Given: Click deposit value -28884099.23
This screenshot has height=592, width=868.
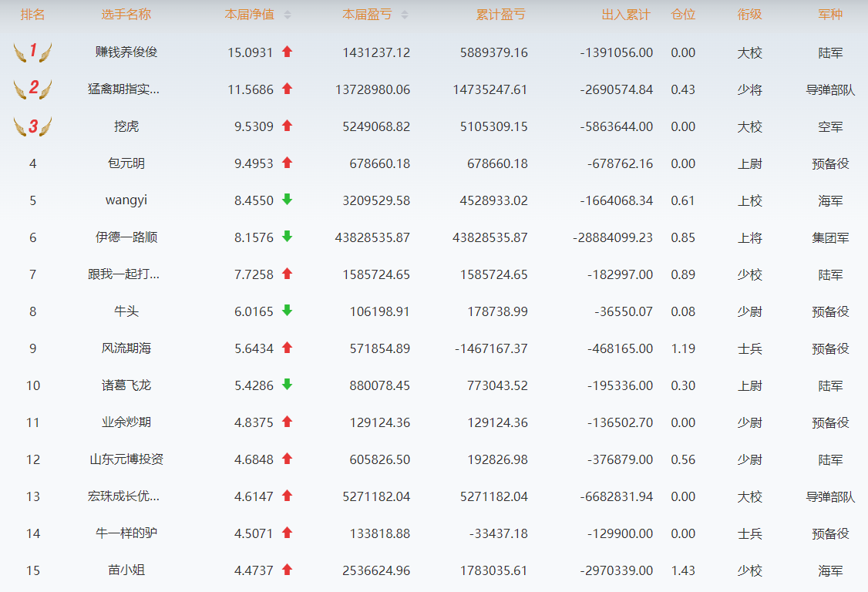Looking at the screenshot, I should pyautogui.click(x=613, y=237).
